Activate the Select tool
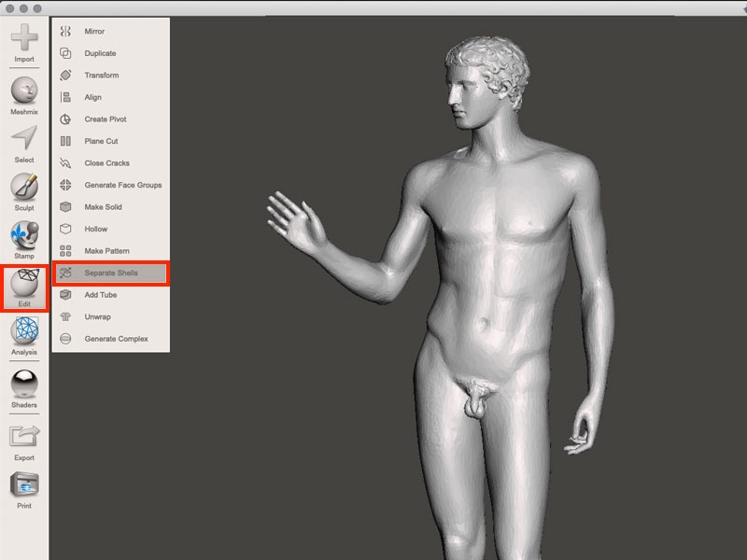Viewport: 747px width, 560px height. tap(24, 140)
